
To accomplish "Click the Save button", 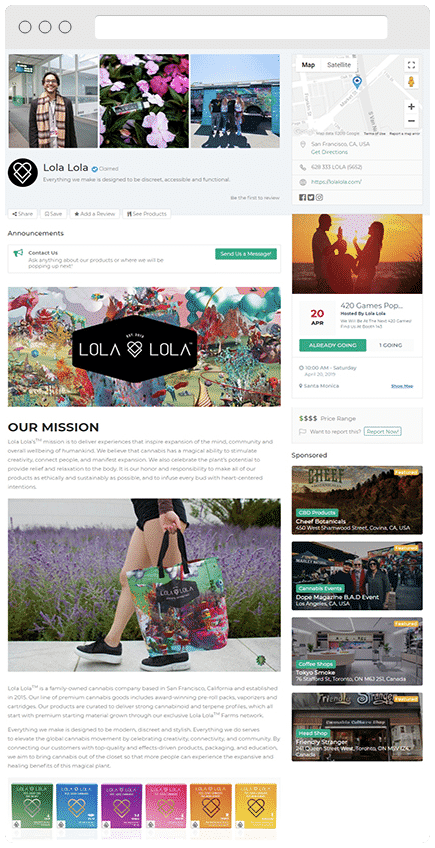I will click(x=53, y=214).
